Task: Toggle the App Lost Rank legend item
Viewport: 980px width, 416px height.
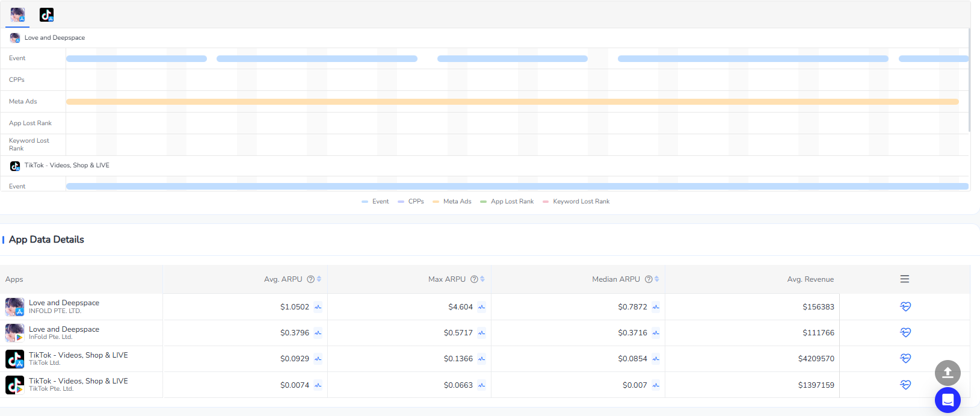Action: point(507,202)
